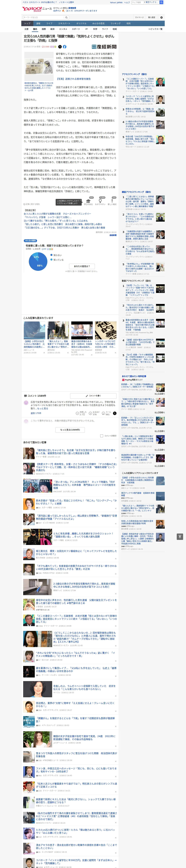Open the 3-2歳位の男の子が市営住宅敷地内 article
This screenshot has height=868, width=186.
(x=84, y=585)
